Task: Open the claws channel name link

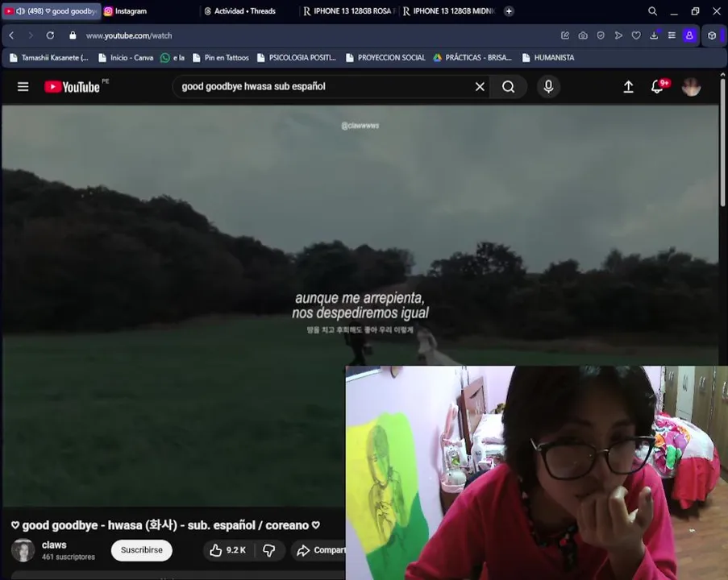Action: pos(54,545)
